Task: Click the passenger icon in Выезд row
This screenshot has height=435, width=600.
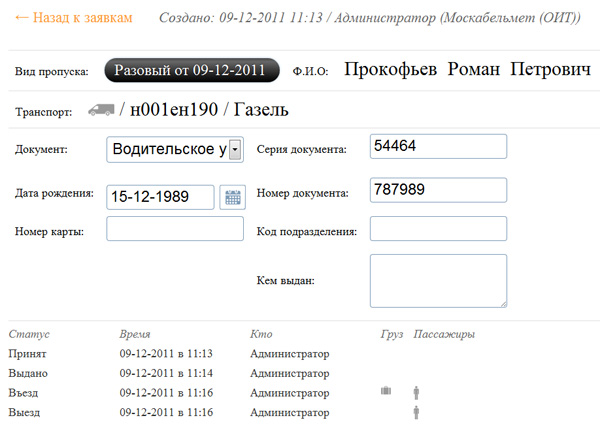Action: [x=416, y=411]
